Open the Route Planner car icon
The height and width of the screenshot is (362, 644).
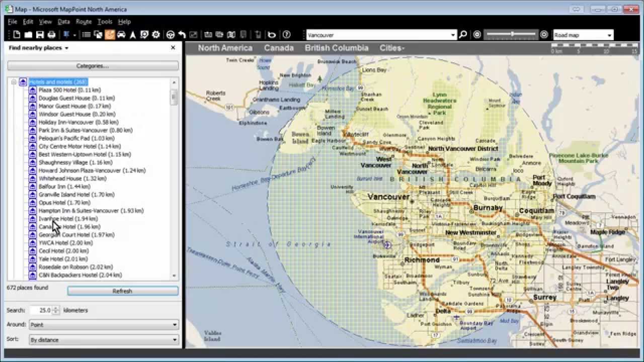coord(121,35)
